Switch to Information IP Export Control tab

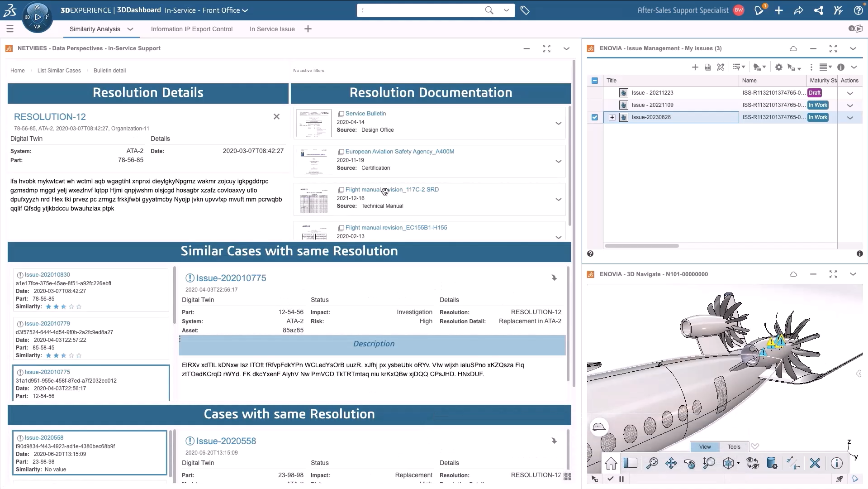pyautogui.click(x=191, y=29)
